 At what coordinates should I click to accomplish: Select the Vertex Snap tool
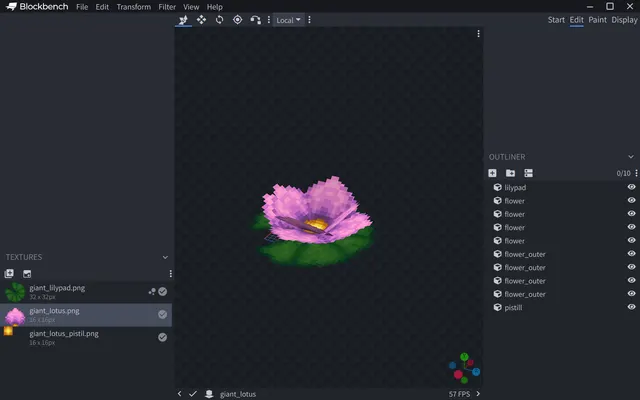[256, 20]
